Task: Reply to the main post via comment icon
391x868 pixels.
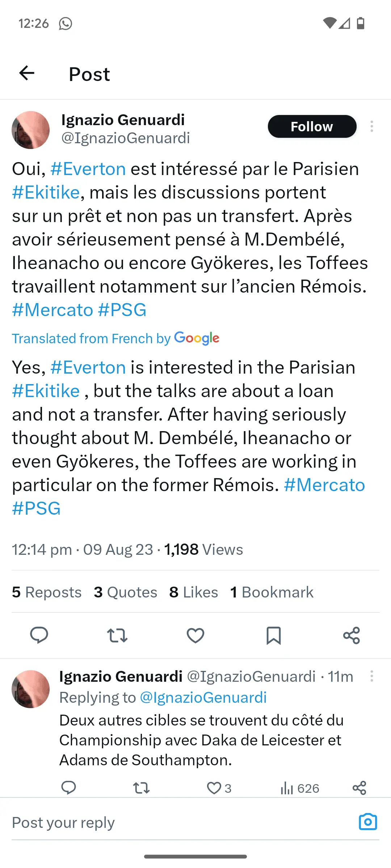Action: (39, 635)
